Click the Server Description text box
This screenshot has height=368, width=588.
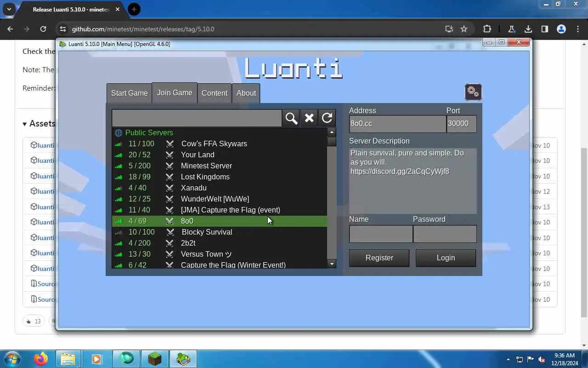point(413,181)
